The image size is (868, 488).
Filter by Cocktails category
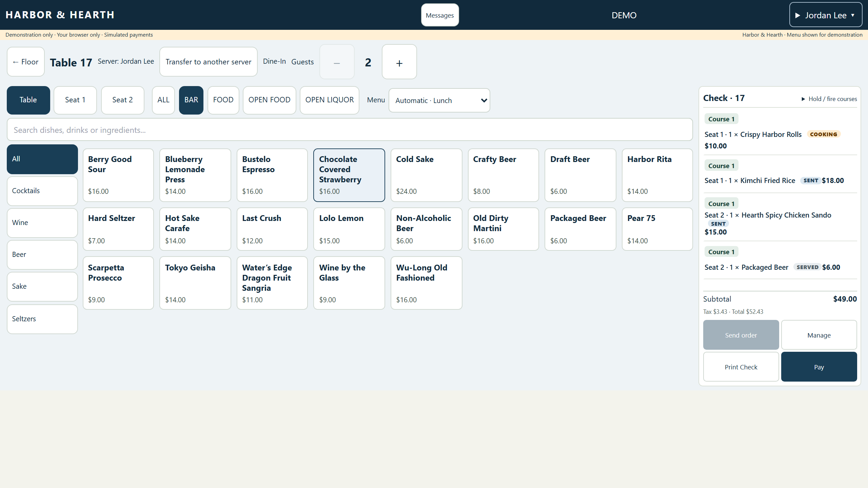[42, 191]
